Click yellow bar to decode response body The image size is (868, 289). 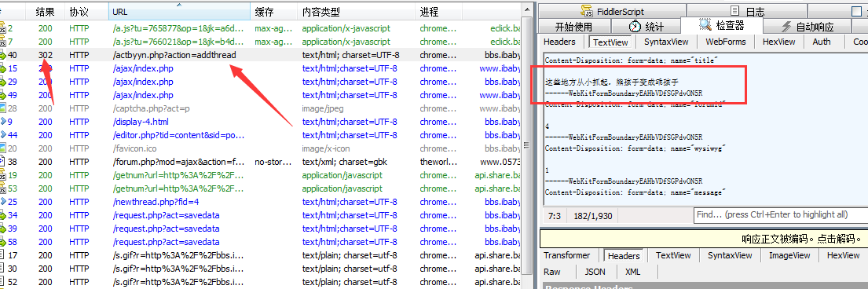pos(704,240)
